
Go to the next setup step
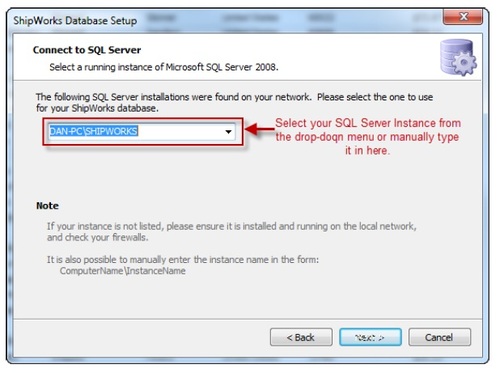tap(370, 337)
